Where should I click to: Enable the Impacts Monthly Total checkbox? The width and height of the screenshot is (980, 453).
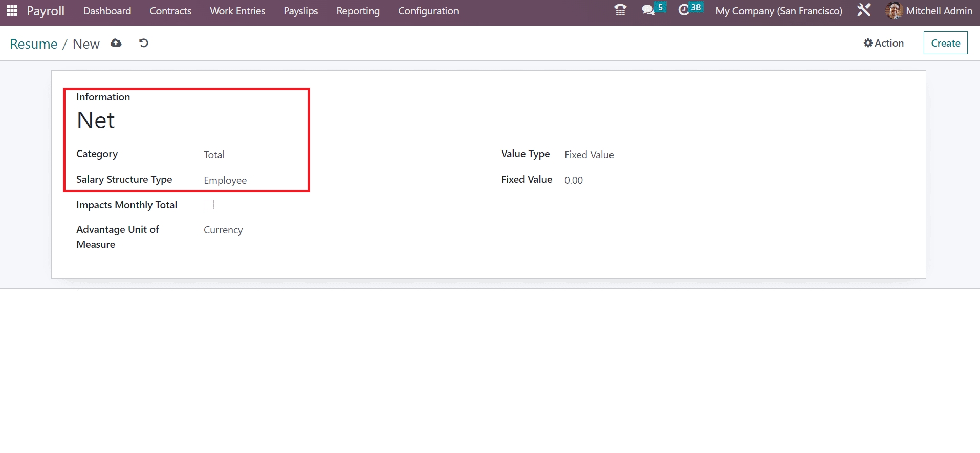point(209,205)
